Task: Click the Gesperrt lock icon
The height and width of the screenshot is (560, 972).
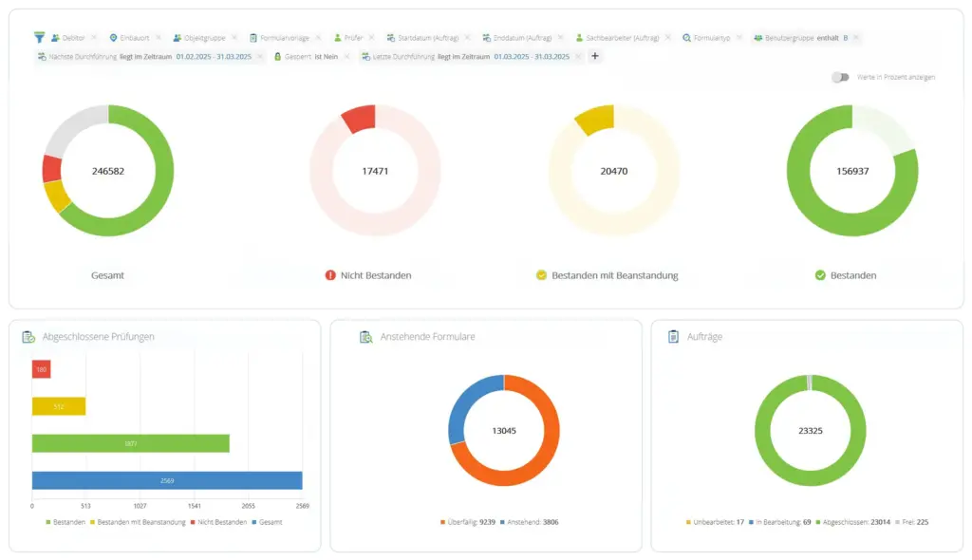Action: coord(278,57)
